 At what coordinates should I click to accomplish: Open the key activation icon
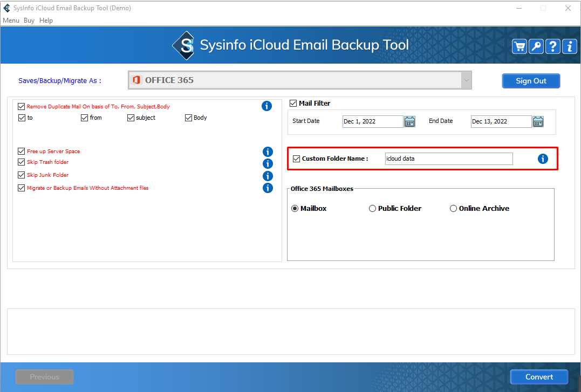(536, 46)
